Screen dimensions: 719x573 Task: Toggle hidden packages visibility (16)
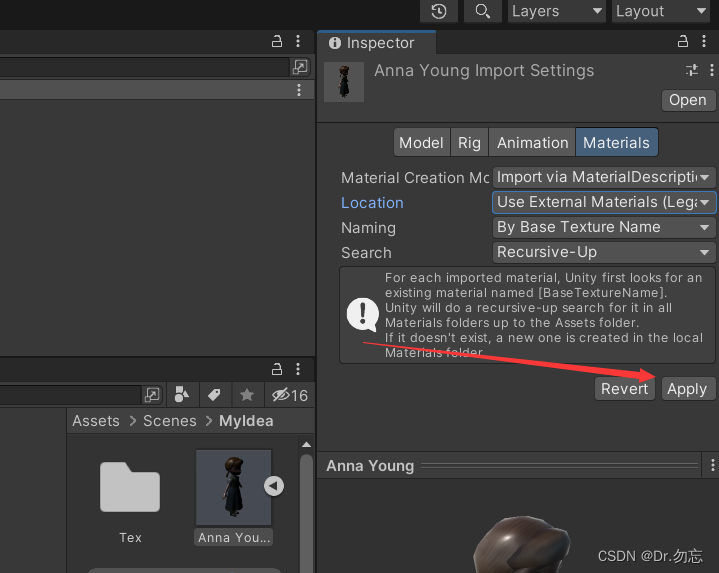point(290,395)
